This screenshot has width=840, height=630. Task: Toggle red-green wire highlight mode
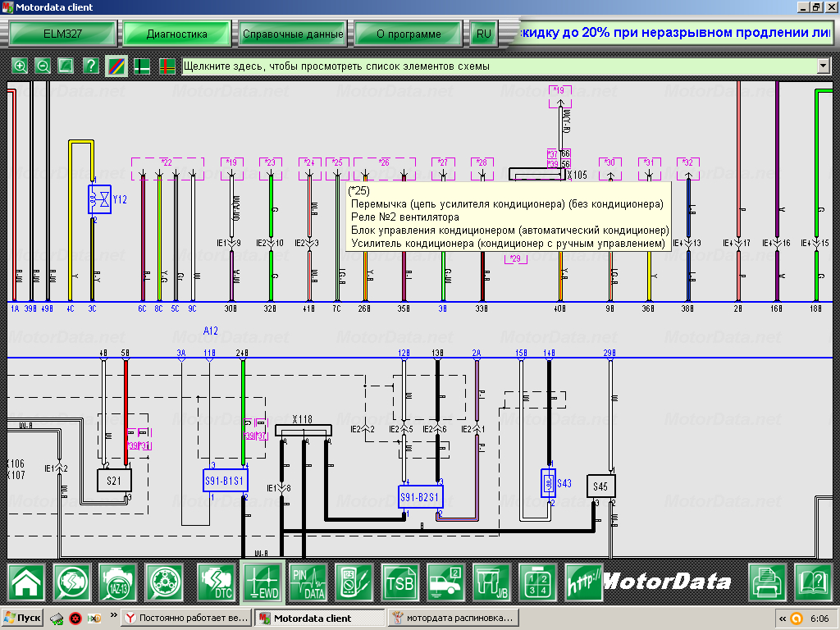pos(167,66)
